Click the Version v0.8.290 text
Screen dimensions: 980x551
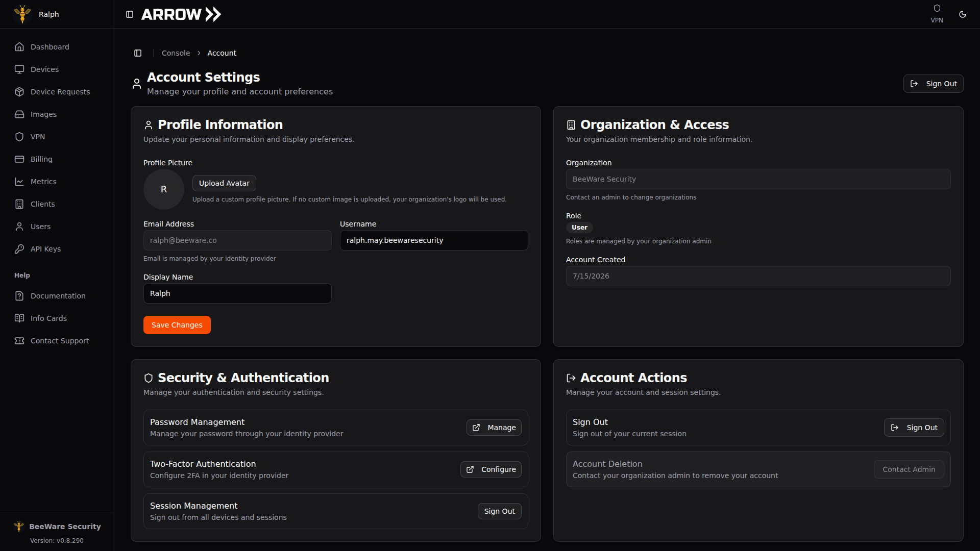[57, 541]
